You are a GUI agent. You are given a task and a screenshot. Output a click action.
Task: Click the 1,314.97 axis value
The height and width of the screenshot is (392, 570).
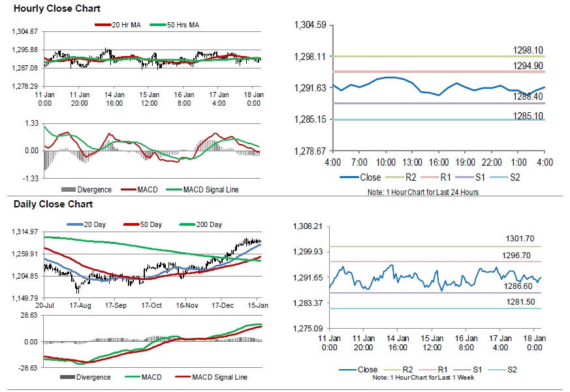(25, 232)
